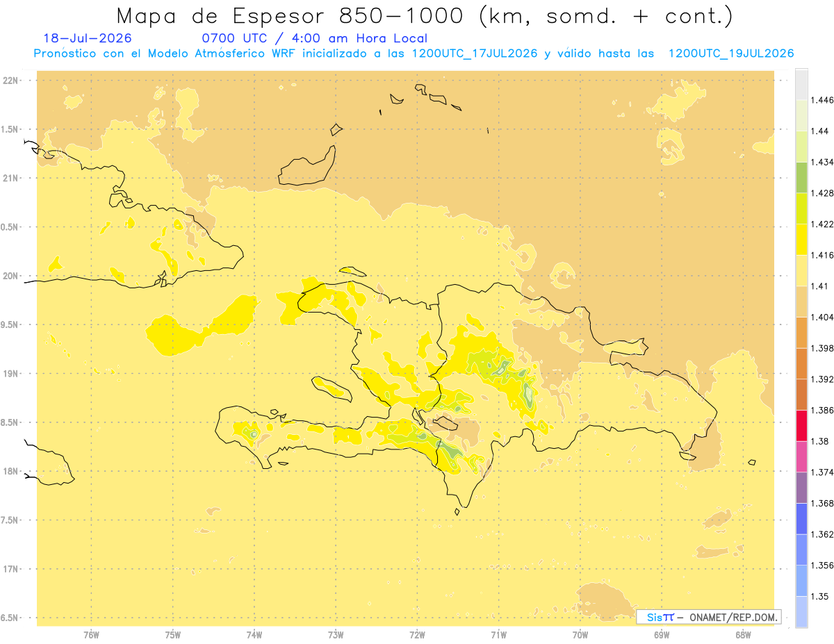Image resolution: width=834 pixels, height=644 pixels.
Task: Click the legend value '1.398'
Action: (x=822, y=348)
